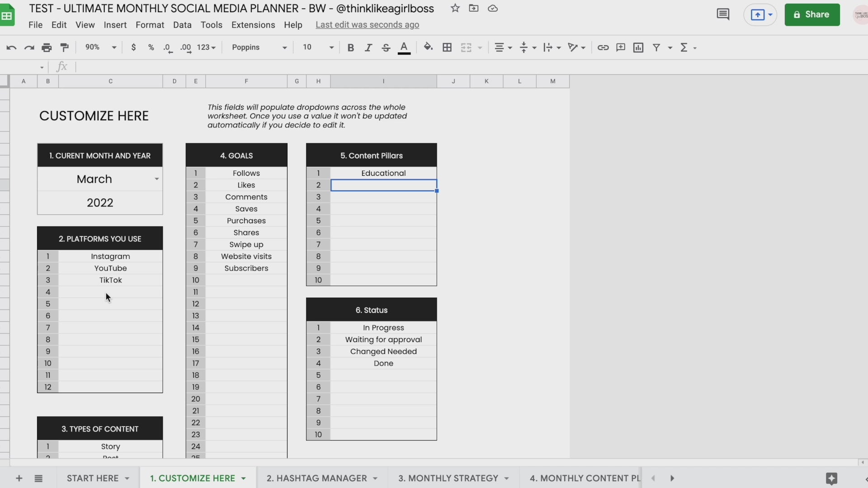Select the Paint format tool
Image resolution: width=868 pixels, height=488 pixels.
[65, 47]
